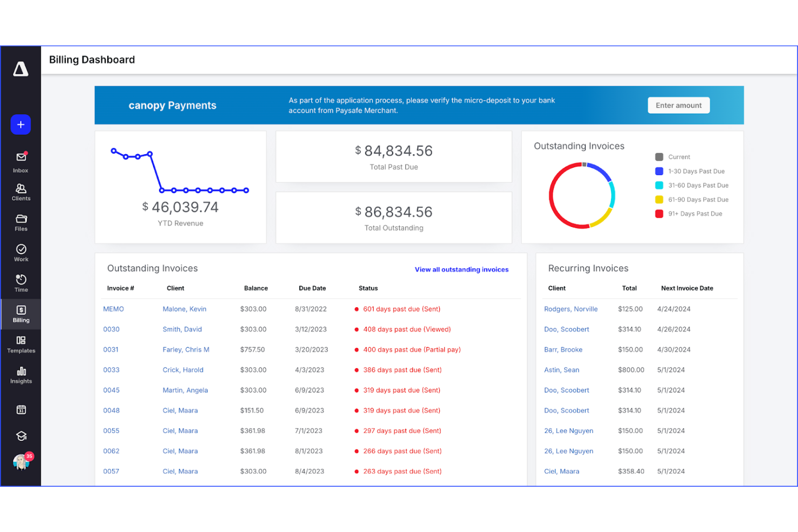This screenshot has height=532, width=798.
Task: Click the blue plus create button
Action: pyautogui.click(x=20, y=125)
